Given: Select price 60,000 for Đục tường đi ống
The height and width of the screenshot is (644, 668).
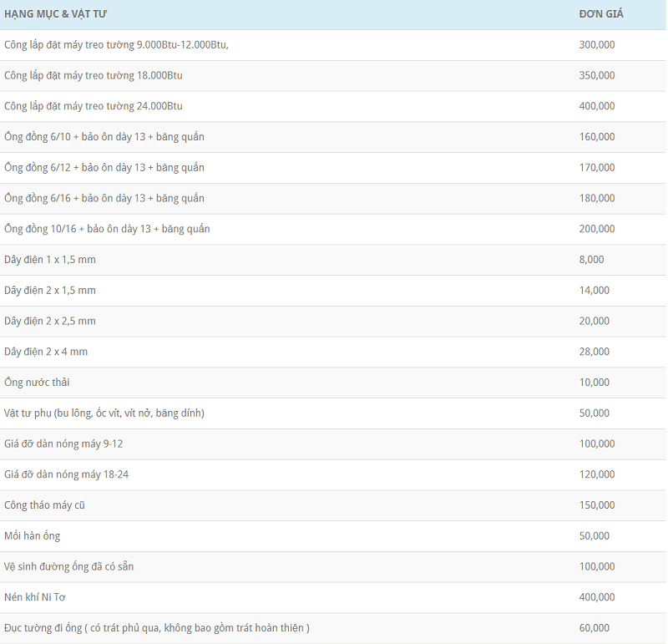Looking at the screenshot, I should (x=595, y=628).
